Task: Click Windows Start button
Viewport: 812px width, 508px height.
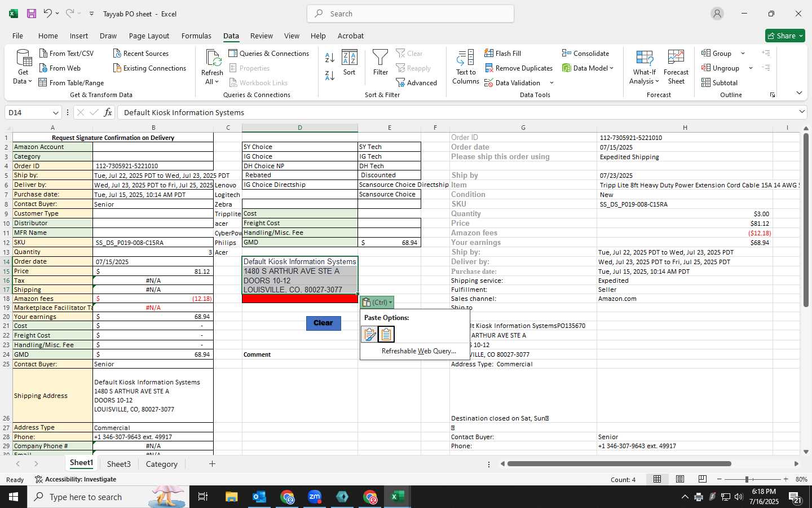Action: 14,497
